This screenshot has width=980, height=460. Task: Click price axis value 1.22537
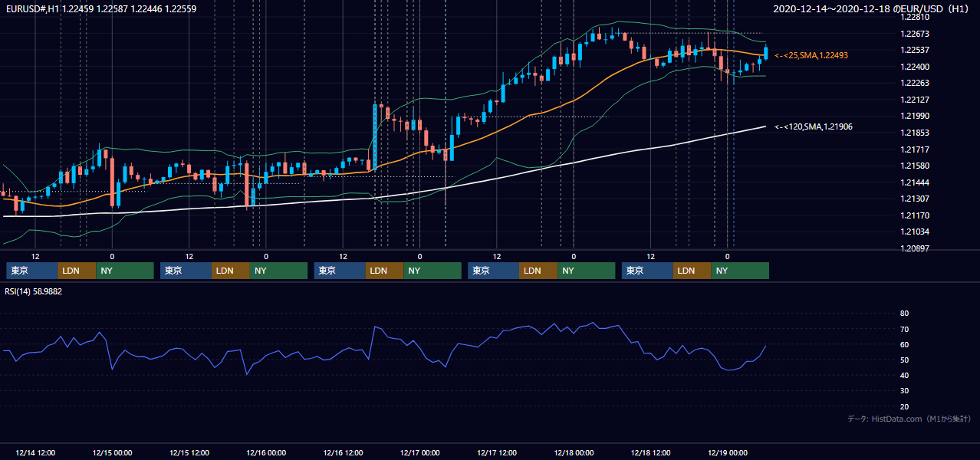(915, 51)
